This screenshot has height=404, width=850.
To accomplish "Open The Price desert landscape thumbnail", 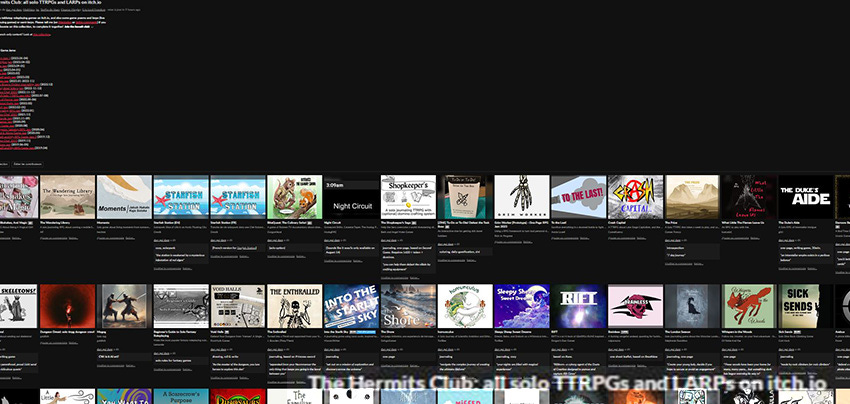I will click(692, 197).
